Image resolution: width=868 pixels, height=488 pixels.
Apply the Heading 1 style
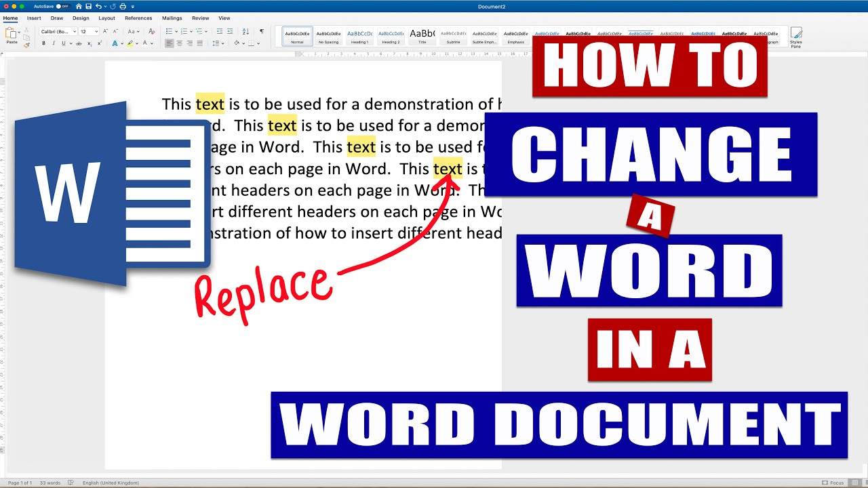359,37
